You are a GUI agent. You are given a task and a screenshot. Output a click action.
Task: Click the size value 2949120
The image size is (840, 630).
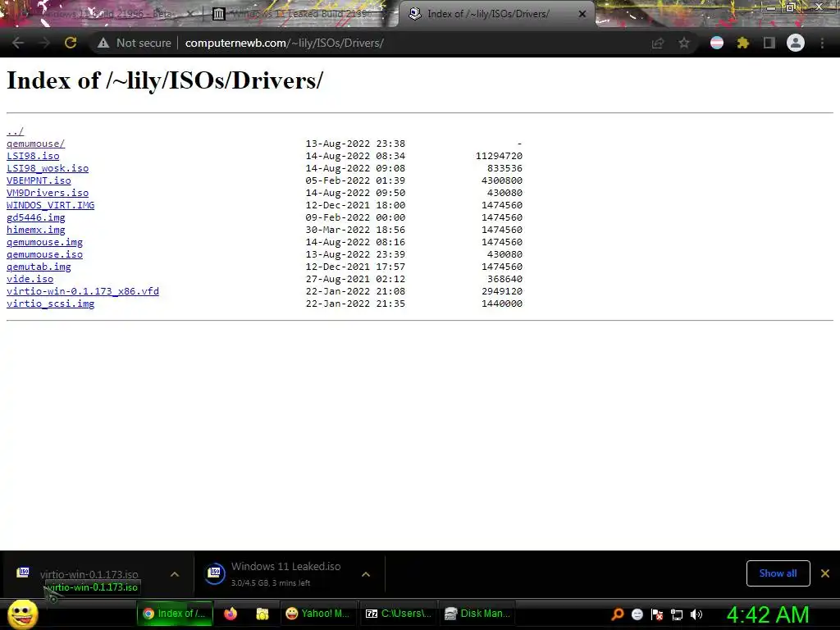(501, 291)
